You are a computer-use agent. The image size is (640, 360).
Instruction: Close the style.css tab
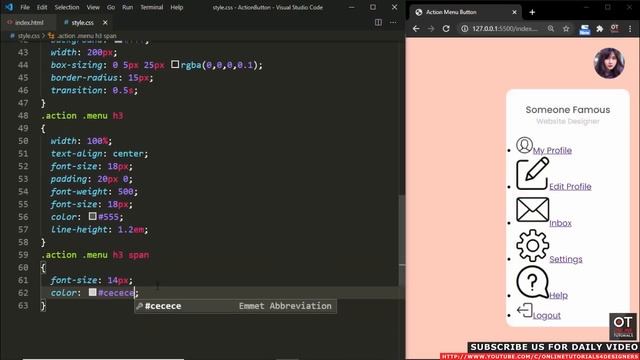pyautogui.click(x=105, y=22)
